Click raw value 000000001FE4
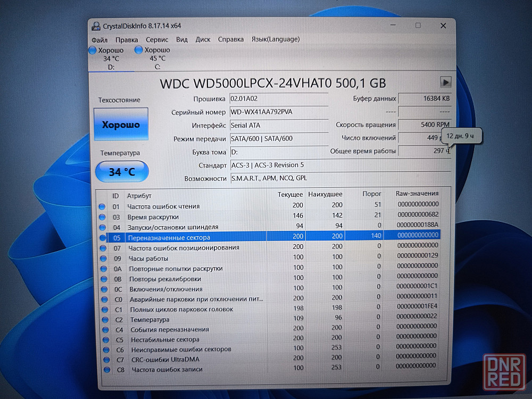532x399 pixels. pos(417,306)
